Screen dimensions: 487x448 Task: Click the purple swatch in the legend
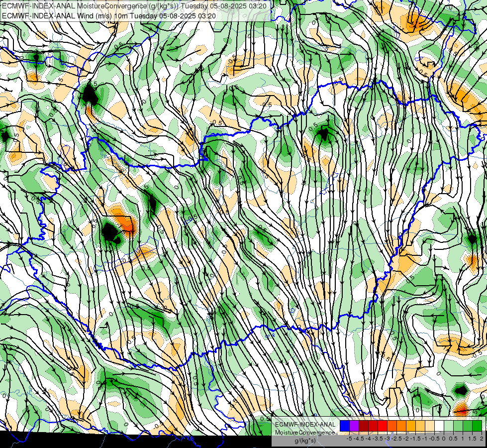tap(354, 426)
